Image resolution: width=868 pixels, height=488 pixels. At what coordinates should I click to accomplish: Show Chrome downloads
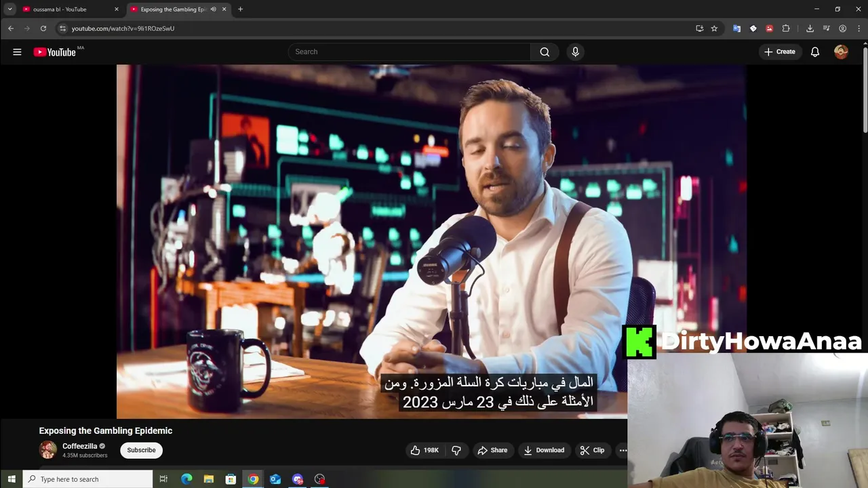(x=810, y=28)
